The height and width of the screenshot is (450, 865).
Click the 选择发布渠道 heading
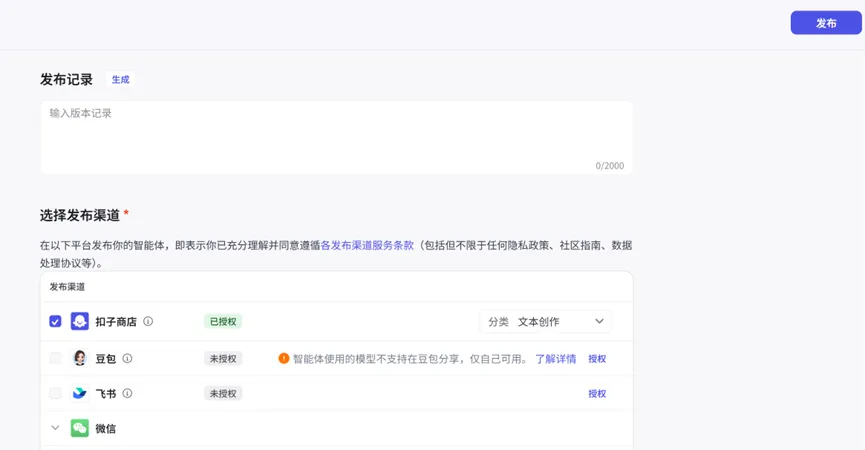click(x=80, y=215)
